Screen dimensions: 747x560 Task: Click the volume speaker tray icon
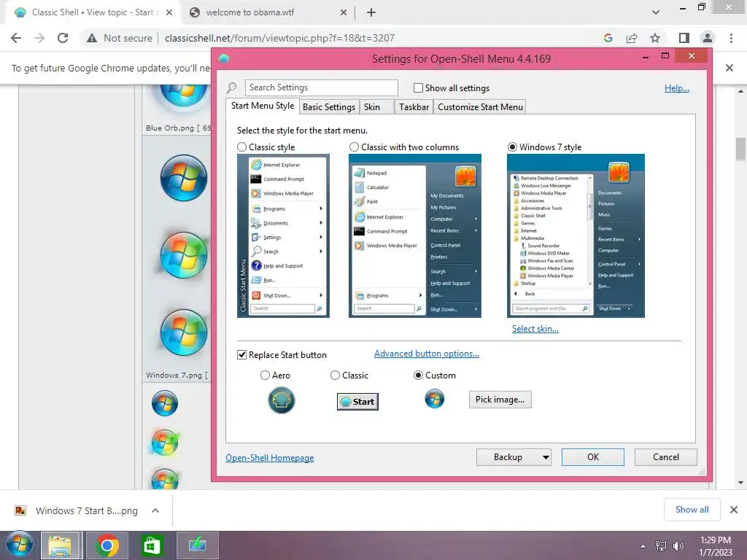(678, 546)
